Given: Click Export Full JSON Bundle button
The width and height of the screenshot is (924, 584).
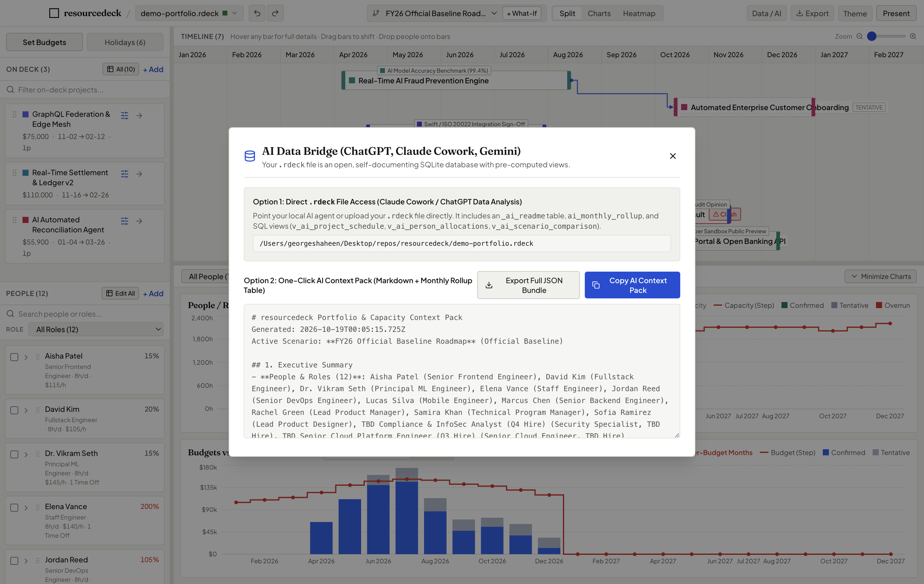Looking at the screenshot, I should pyautogui.click(x=528, y=285).
